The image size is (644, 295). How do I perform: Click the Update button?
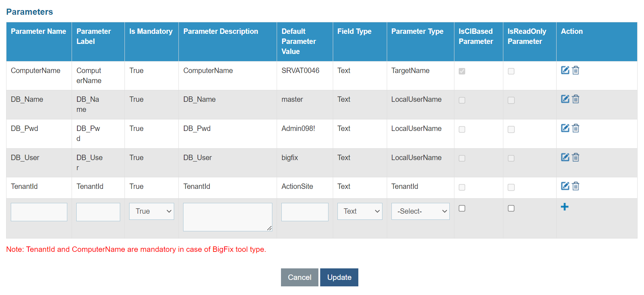point(339,277)
